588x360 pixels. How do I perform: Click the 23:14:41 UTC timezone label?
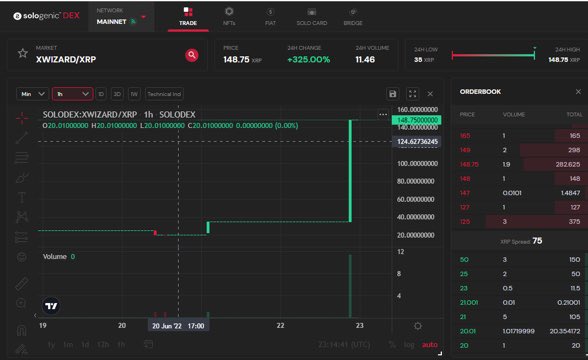[x=344, y=344]
